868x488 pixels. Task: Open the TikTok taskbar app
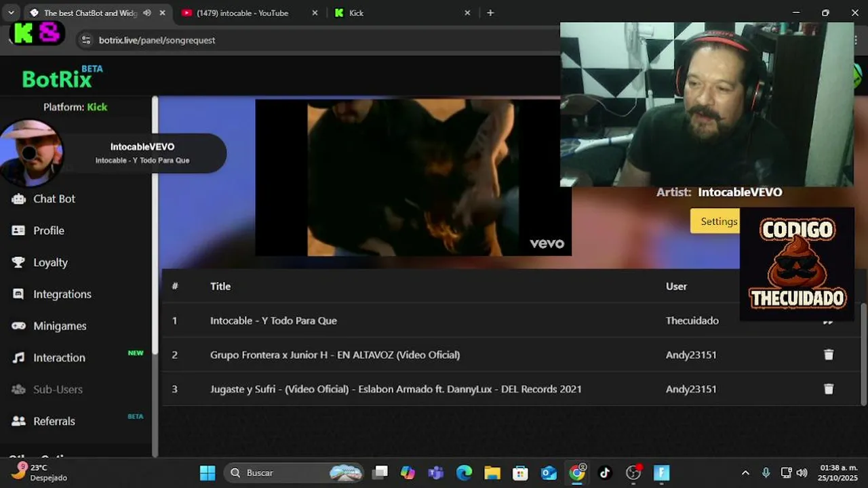[605, 472]
